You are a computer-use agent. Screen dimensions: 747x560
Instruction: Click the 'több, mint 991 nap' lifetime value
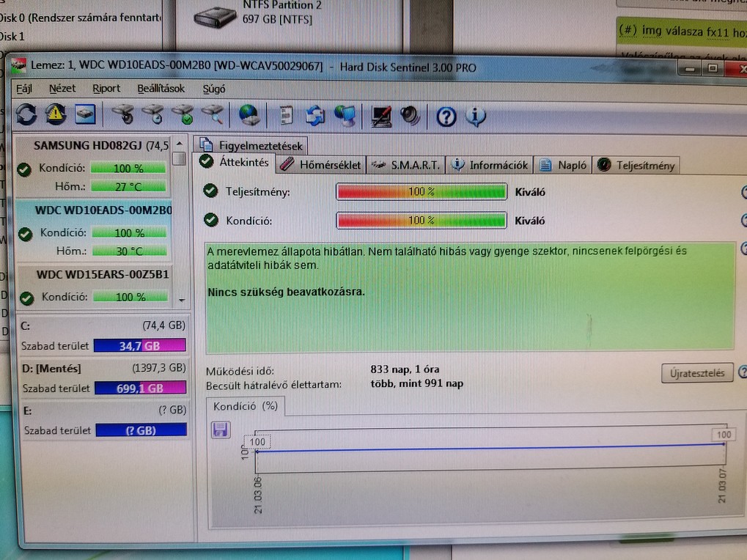(x=417, y=383)
